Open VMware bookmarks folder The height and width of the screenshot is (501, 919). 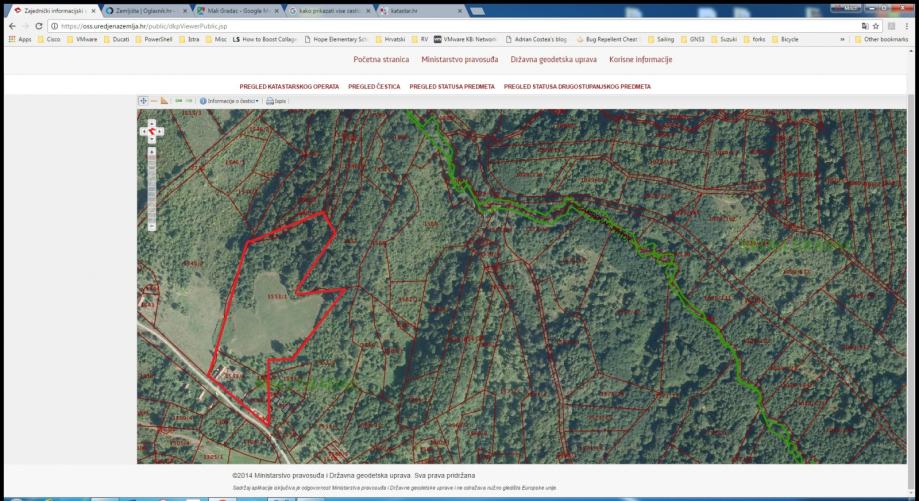81,39
